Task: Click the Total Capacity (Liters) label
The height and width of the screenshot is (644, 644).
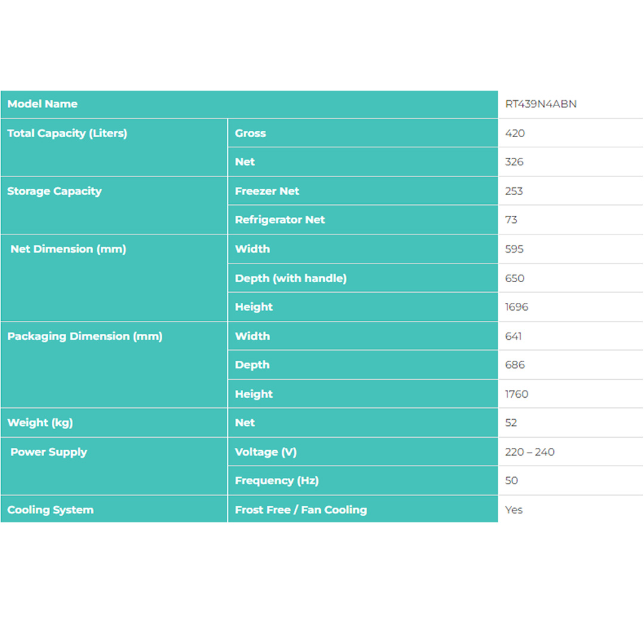Action: click(67, 134)
